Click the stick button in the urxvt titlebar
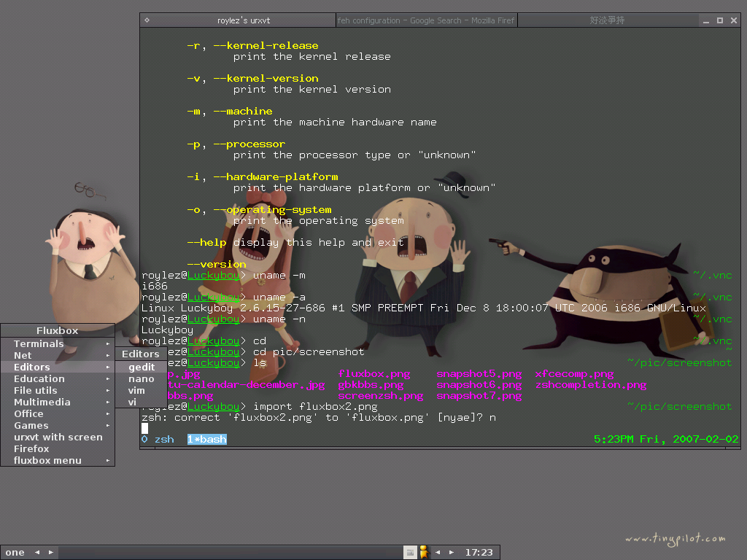Screen dimensions: 747x560 (x=147, y=20)
